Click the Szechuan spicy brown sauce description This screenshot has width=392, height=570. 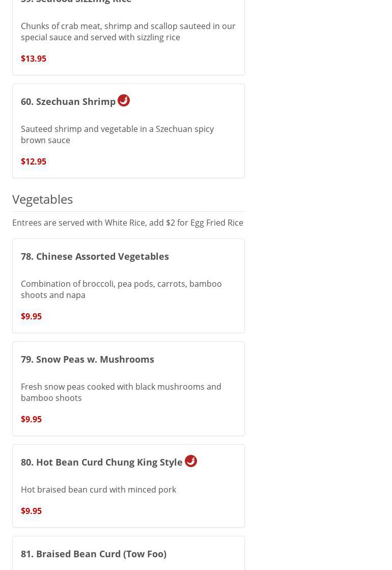[117, 134]
